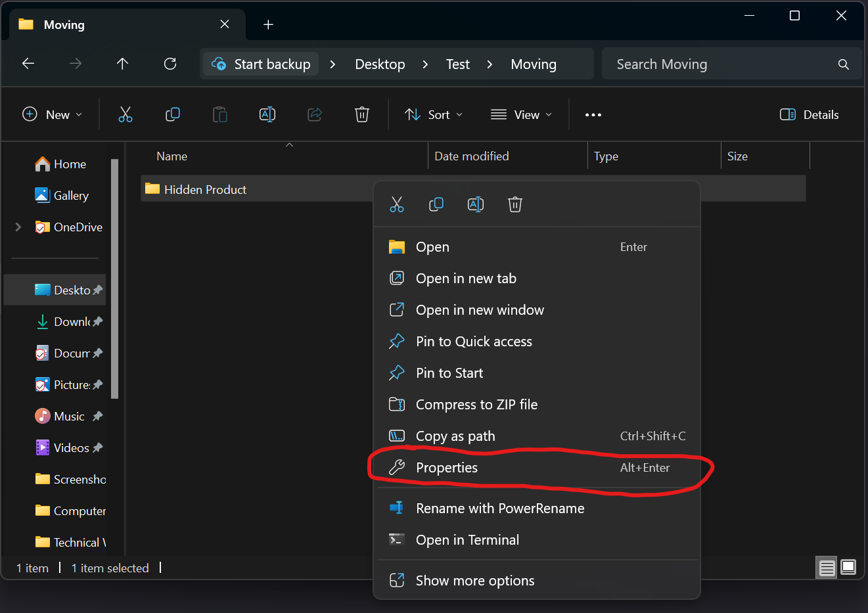Click the Start backup button
868x613 pixels.
pos(261,64)
